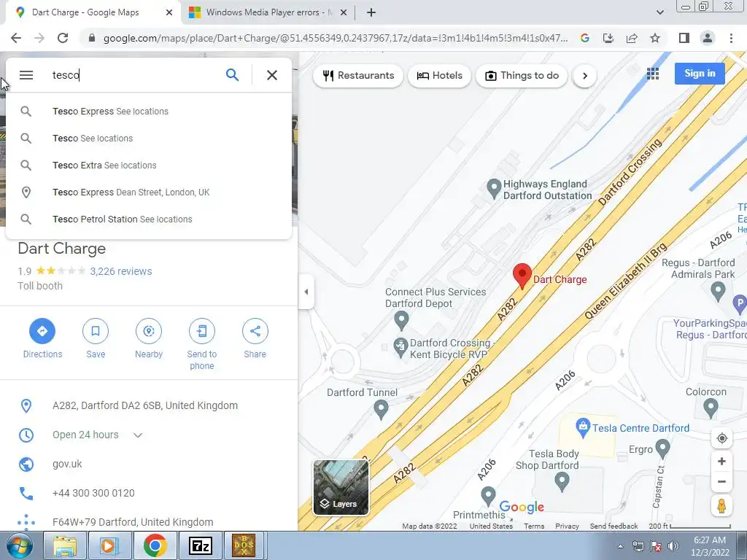
Task: Click the volume icon in tray
Action: point(673,546)
